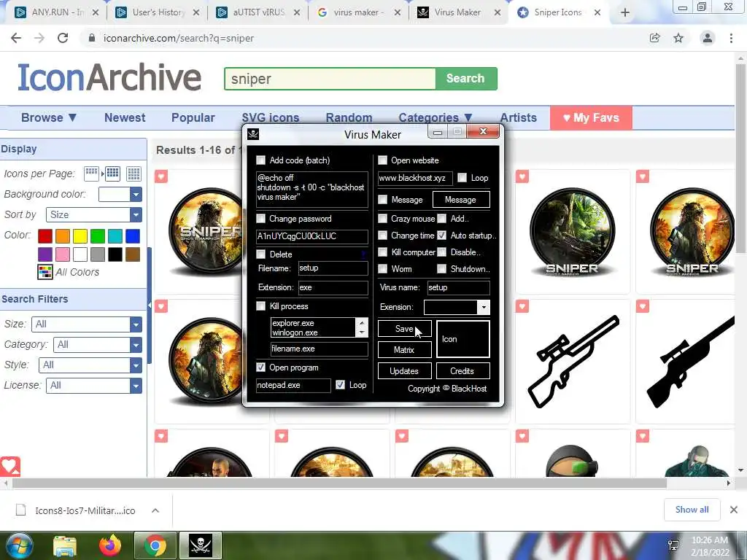This screenshot has height=560, width=747.
Task: Click the Matrix button in Virus Maker
Action: [x=404, y=349]
